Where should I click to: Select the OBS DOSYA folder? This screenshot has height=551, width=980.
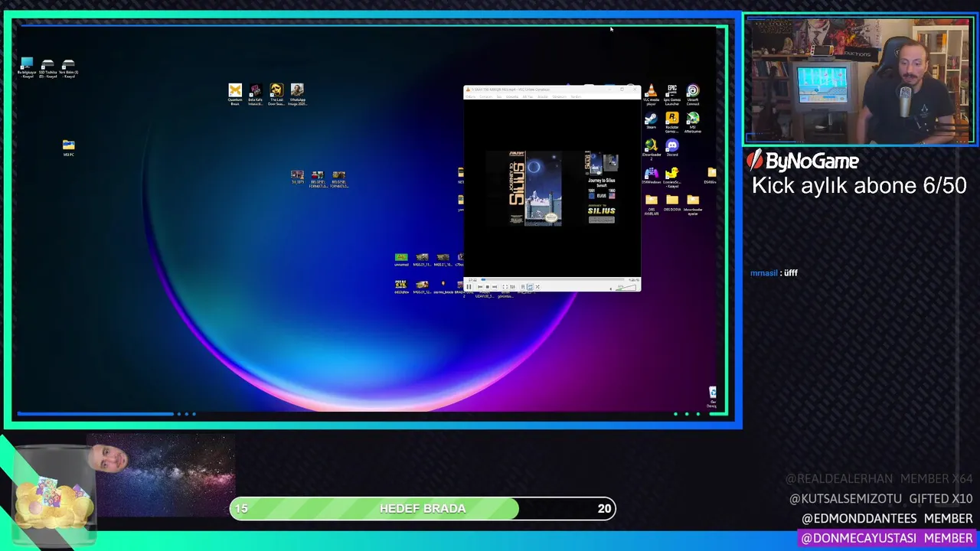click(x=671, y=203)
